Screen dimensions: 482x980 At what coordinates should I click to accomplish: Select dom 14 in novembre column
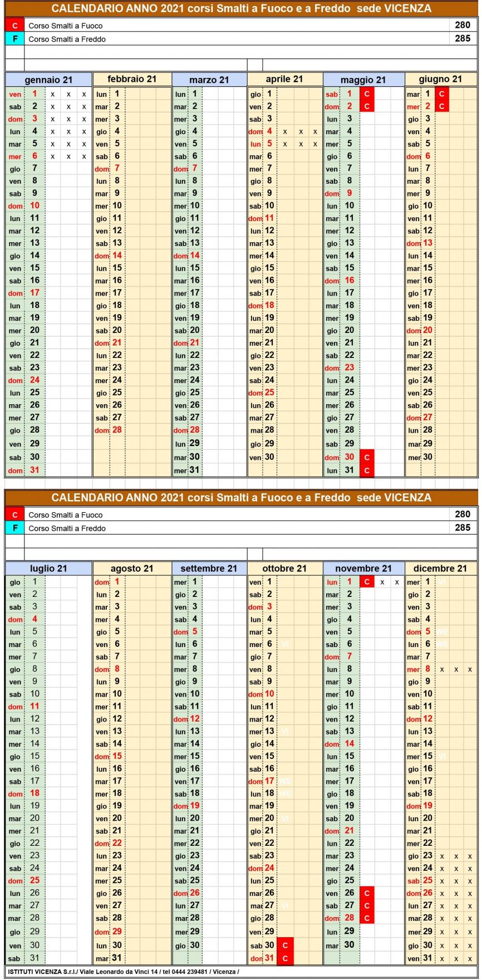pos(341,743)
